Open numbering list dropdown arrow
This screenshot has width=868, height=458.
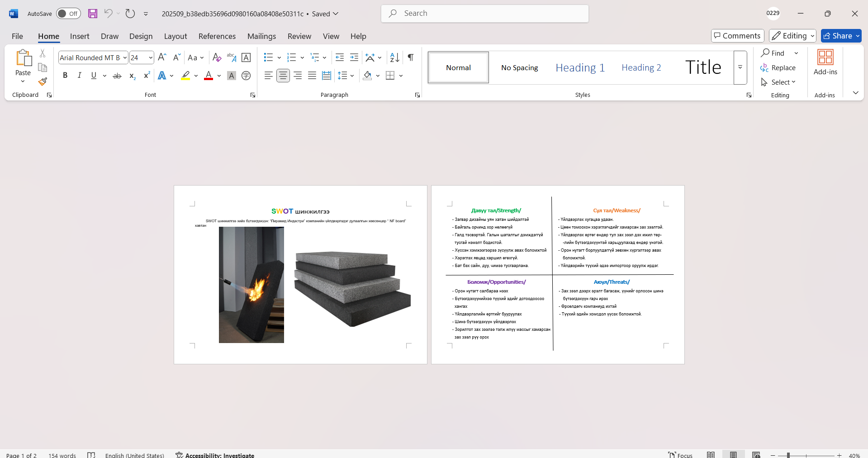tap(302, 57)
